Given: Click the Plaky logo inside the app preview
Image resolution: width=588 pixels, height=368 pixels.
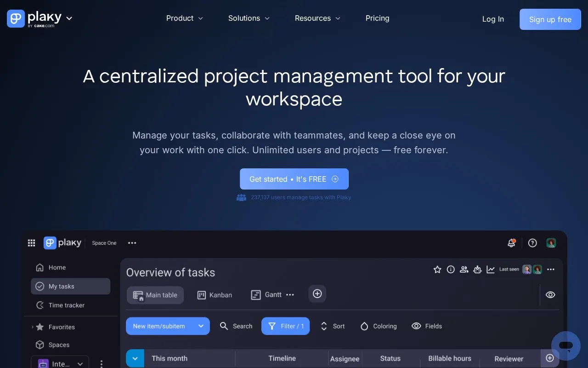Looking at the screenshot, I should [62, 243].
